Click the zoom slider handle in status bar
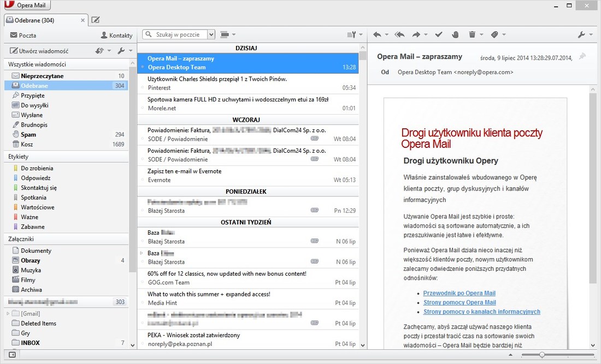Screen dimensions: 601x364 (542, 355)
